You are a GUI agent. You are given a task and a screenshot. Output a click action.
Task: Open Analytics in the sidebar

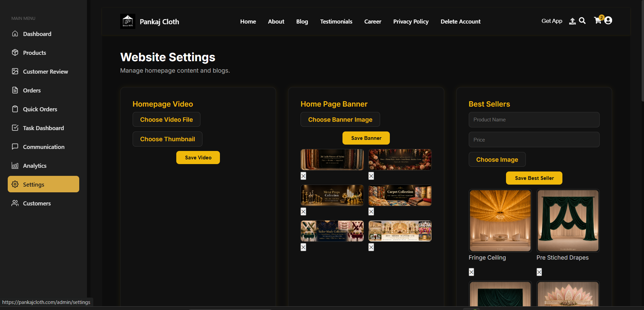[43, 166]
